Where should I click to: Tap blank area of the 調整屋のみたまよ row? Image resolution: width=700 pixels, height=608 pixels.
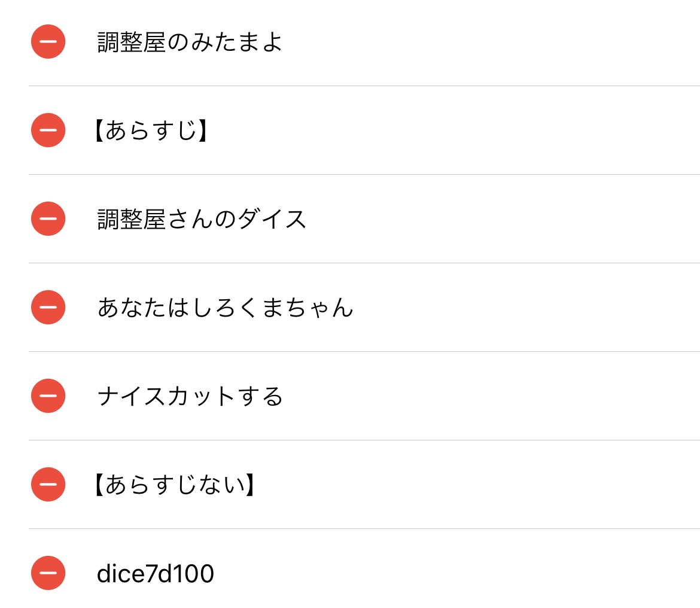pos(491,42)
